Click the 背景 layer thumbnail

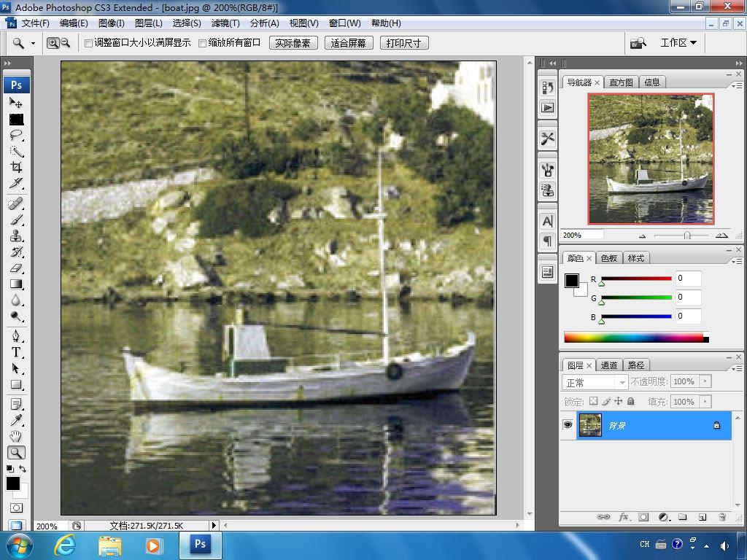pos(589,425)
